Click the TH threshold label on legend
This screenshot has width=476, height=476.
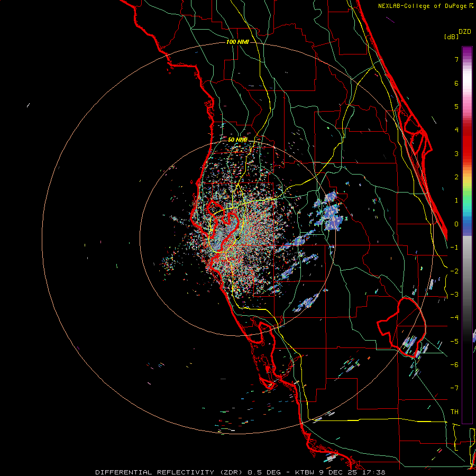pos(454,412)
